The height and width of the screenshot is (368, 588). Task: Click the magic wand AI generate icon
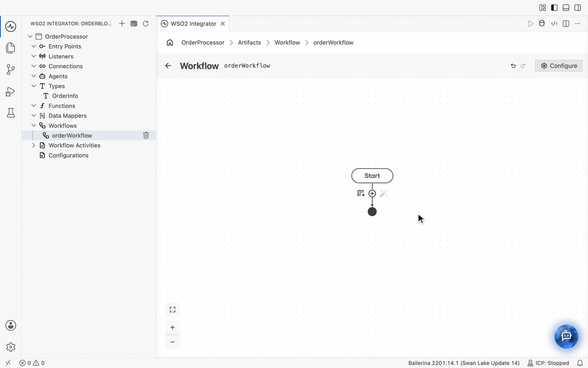(x=383, y=193)
